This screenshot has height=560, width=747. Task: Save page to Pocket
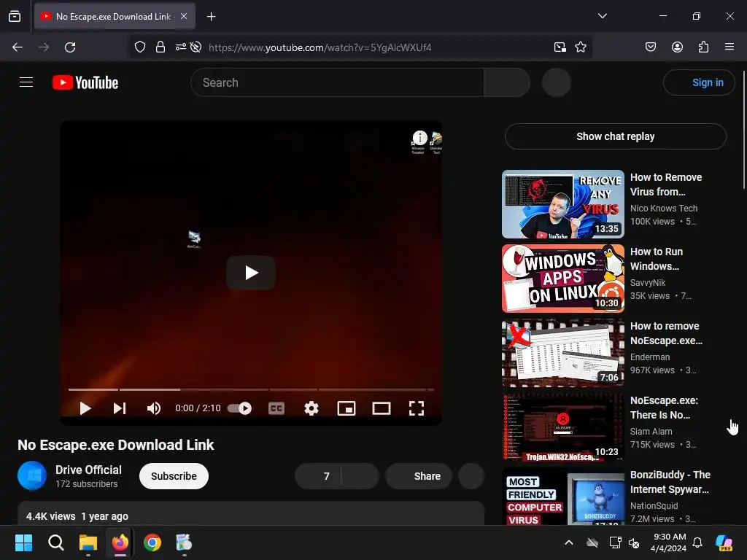(650, 47)
